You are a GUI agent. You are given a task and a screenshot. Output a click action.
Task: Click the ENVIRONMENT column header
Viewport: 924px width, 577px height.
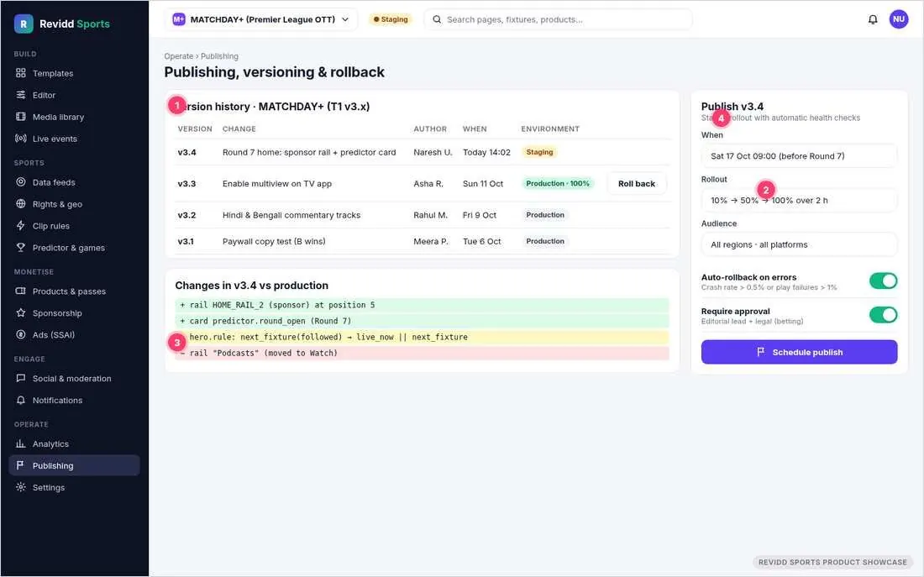pos(550,129)
